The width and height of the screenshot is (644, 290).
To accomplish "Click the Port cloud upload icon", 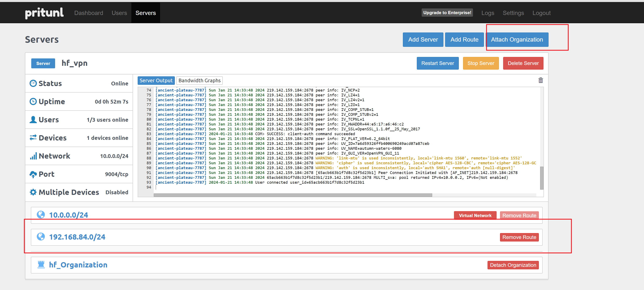I will coord(33,174).
